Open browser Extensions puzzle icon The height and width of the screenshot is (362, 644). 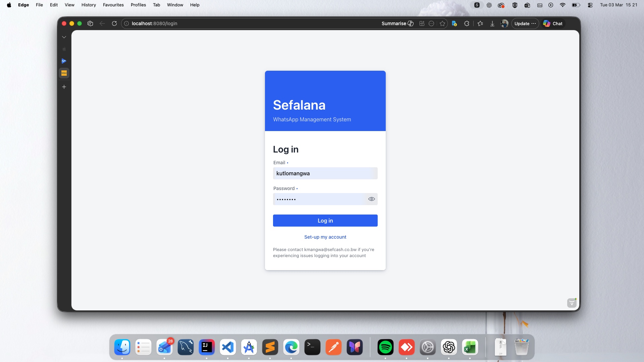[x=467, y=23]
